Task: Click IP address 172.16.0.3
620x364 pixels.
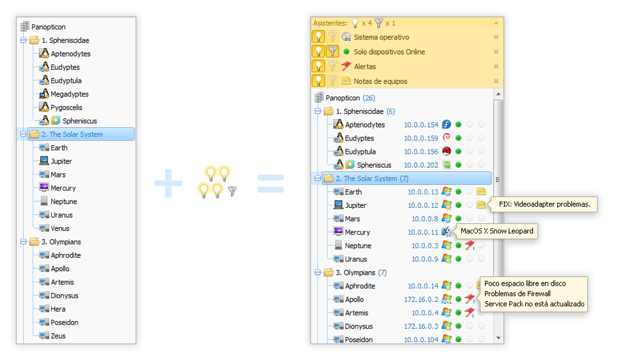Action: coord(421,326)
